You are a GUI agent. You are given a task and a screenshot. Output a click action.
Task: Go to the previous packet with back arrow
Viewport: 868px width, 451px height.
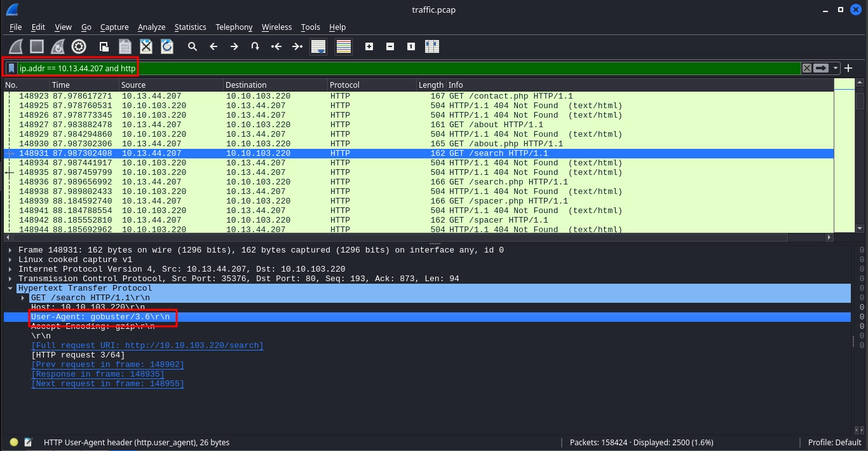tap(214, 46)
